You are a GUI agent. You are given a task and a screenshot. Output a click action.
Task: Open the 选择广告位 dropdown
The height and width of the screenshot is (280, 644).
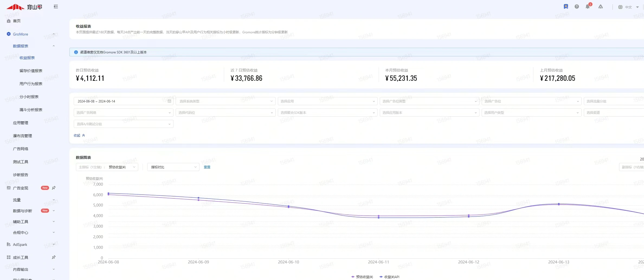(x=532, y=101)
